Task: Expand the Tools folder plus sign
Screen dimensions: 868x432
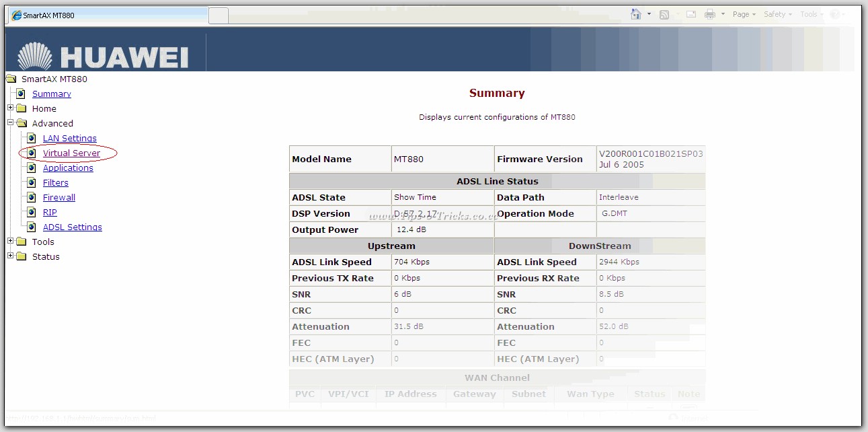Action: [10, 242]
